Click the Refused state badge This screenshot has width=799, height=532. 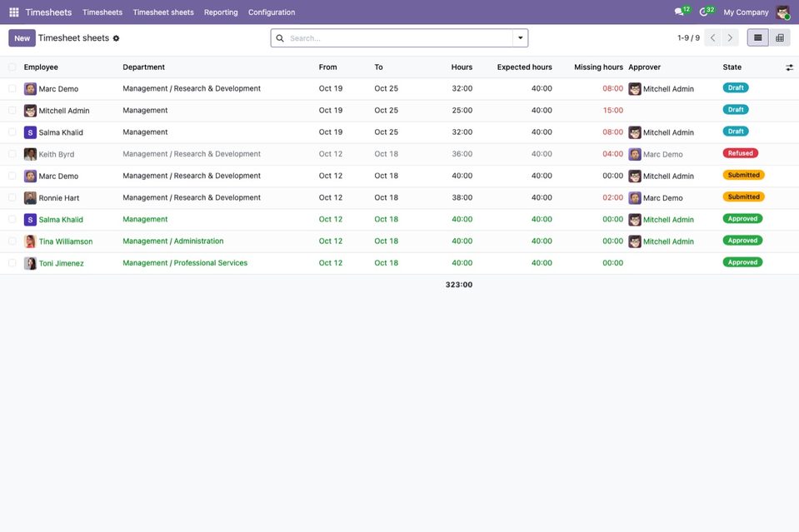(741, 153)
